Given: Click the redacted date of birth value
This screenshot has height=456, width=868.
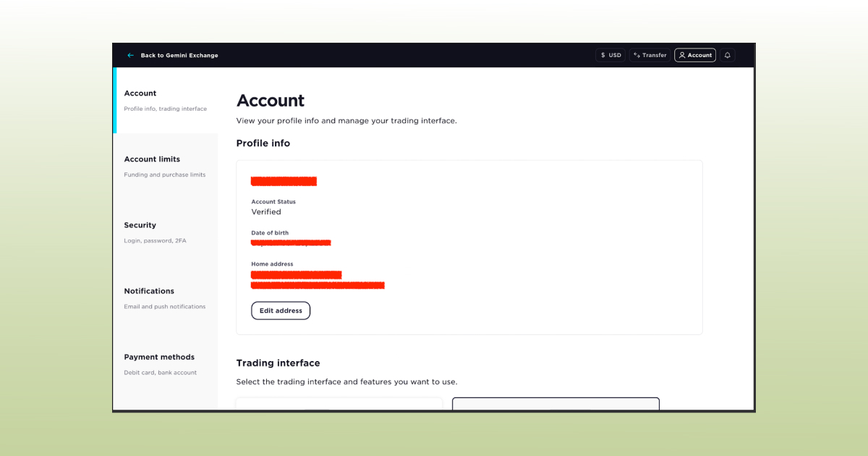Looking at the screenshot, I should pos(291,242).
